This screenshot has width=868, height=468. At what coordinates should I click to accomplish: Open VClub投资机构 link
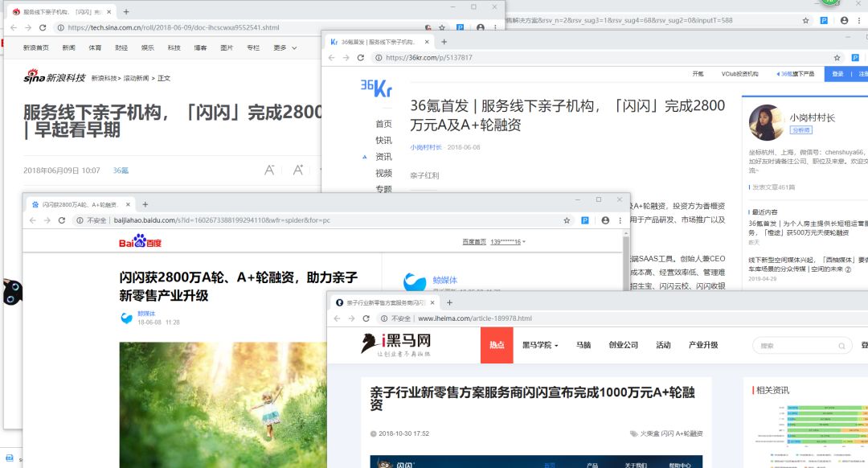pos(739,74)
